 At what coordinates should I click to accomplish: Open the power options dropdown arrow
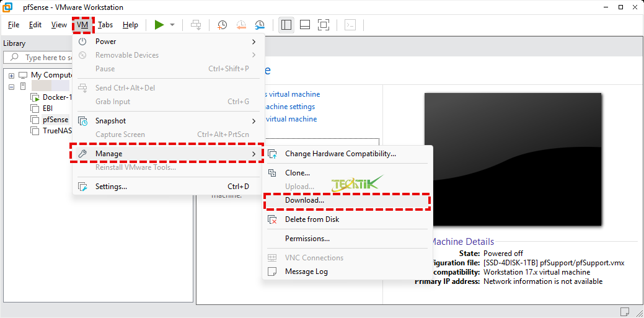pos(172,25)
